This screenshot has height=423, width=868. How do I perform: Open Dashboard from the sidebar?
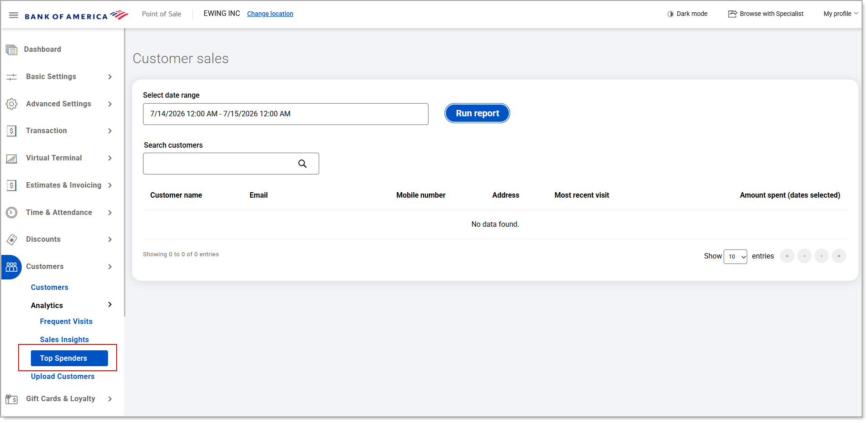[43, 50]
